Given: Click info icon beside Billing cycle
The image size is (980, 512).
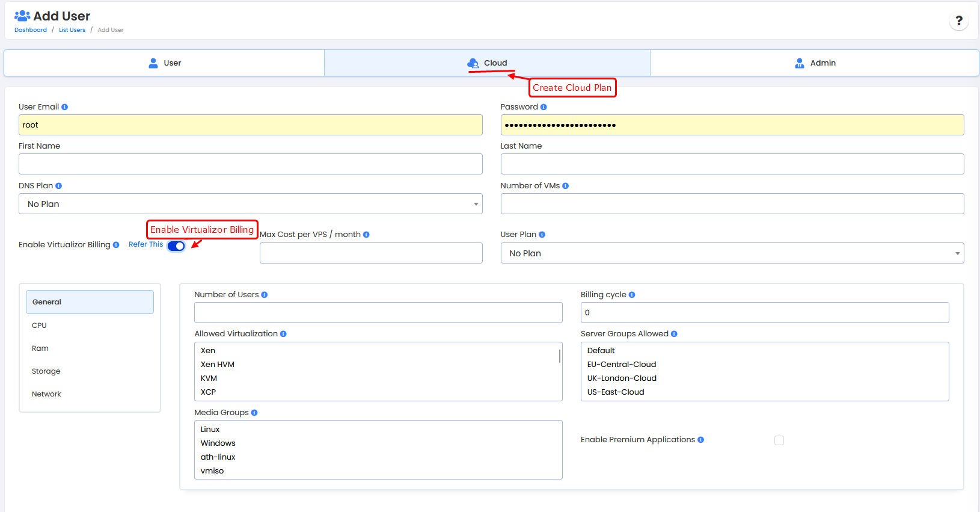Looking at the screenshot, I should tap(632, 295).
